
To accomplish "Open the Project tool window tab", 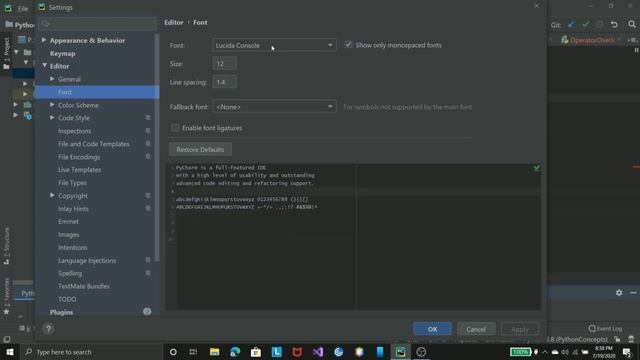I will (6, 53).
